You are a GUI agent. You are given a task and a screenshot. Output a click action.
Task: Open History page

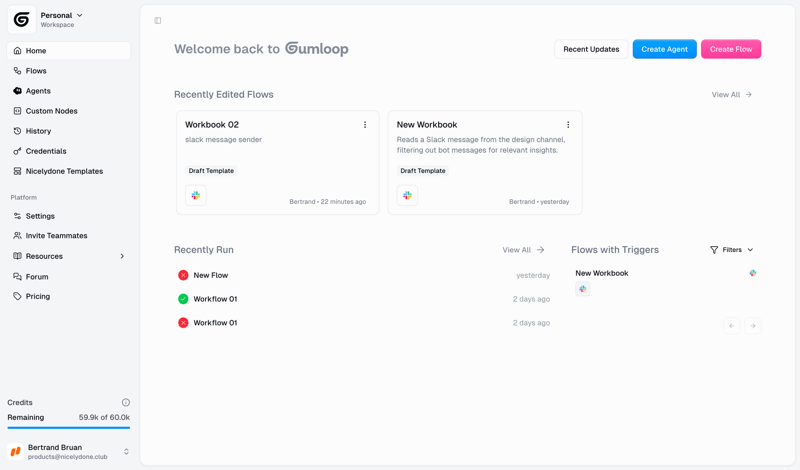(68, 131)
